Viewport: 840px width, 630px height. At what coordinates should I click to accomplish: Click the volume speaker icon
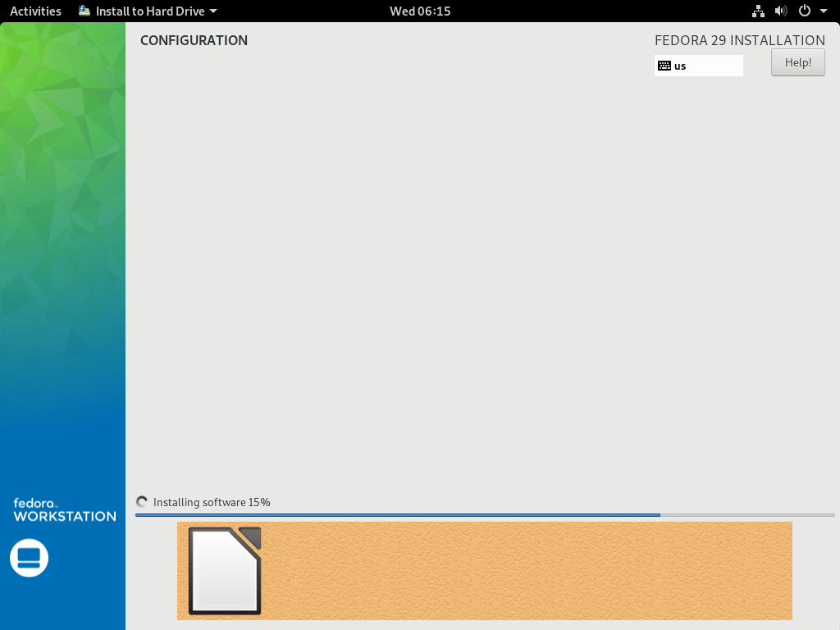click(781, 11)
